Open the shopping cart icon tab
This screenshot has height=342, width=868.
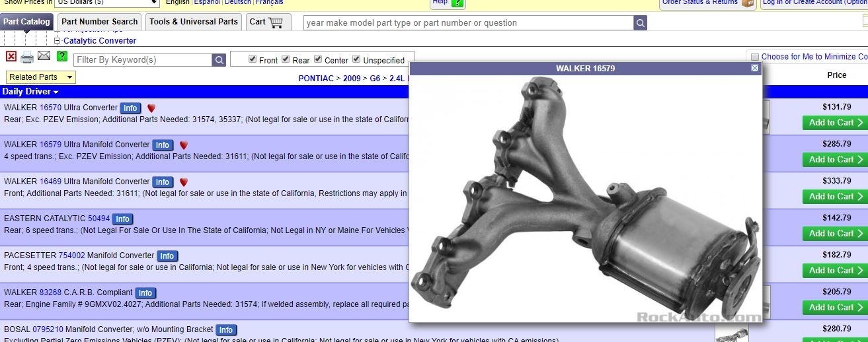pos(268,22)
